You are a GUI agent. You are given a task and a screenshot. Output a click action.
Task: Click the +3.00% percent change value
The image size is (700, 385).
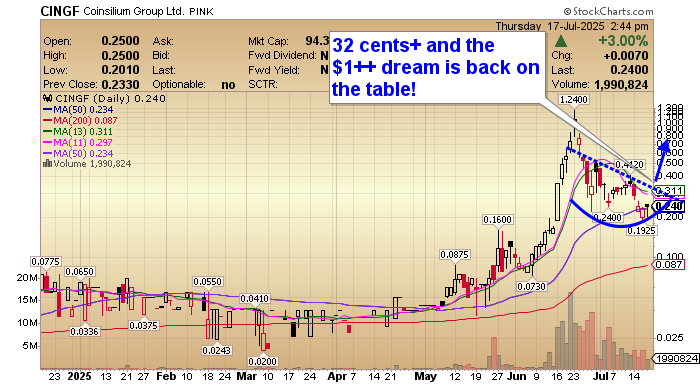coord(623,41)
